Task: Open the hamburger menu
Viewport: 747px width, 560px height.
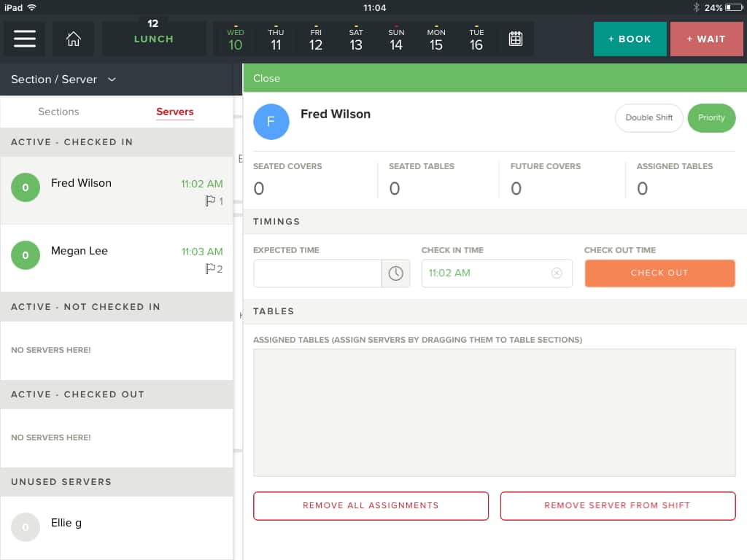Action: click(x=25, y=39)
